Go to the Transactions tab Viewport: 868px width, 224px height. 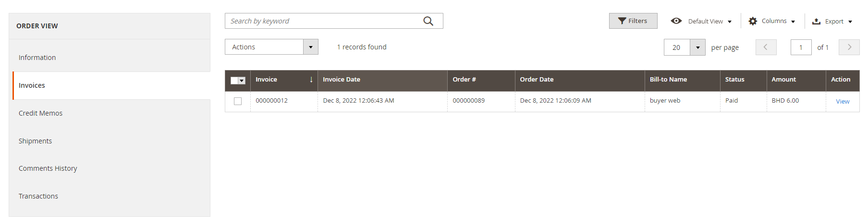(38, 196)
